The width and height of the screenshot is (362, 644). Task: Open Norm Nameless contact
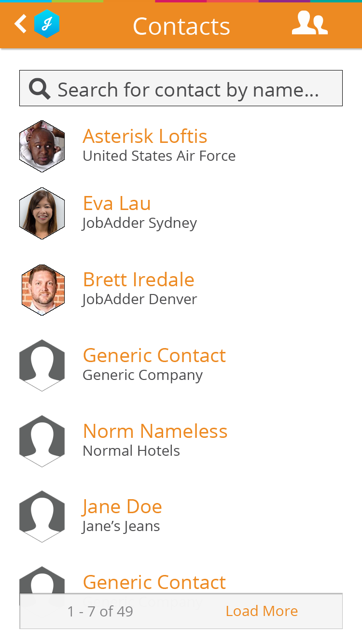pyautogui.click(x=155, y=431)
